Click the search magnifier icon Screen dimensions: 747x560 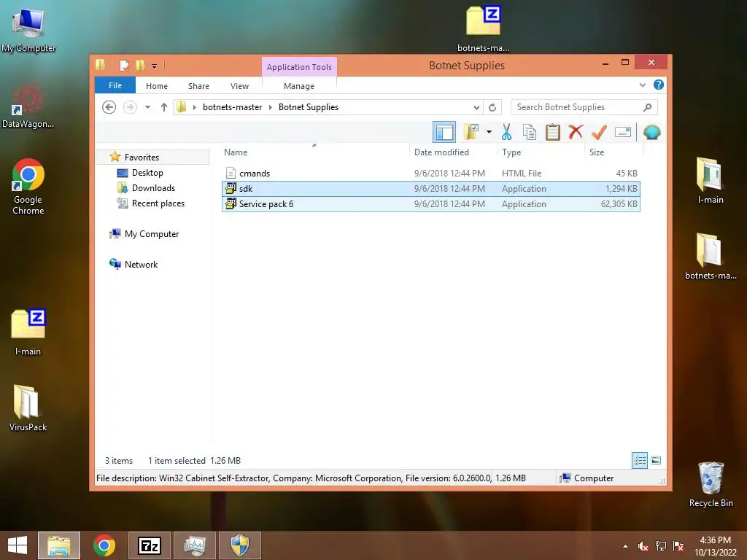(x=647, y=107)
